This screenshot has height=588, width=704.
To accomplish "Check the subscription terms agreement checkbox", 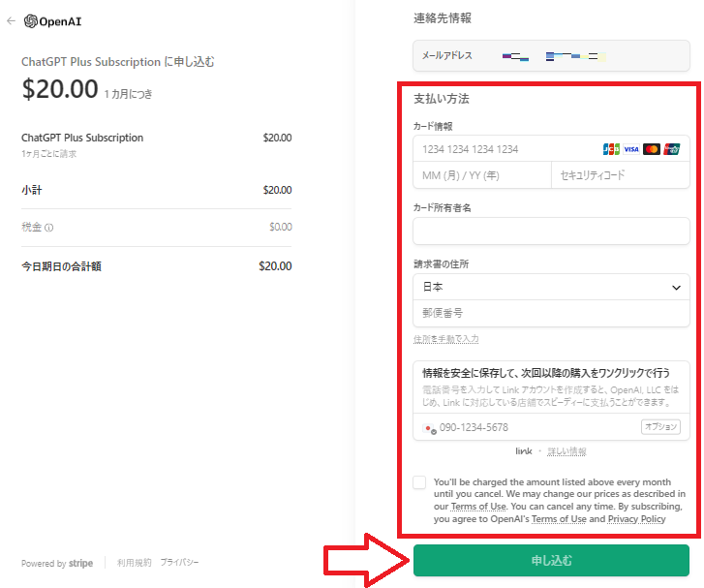I will pos(419,482).
